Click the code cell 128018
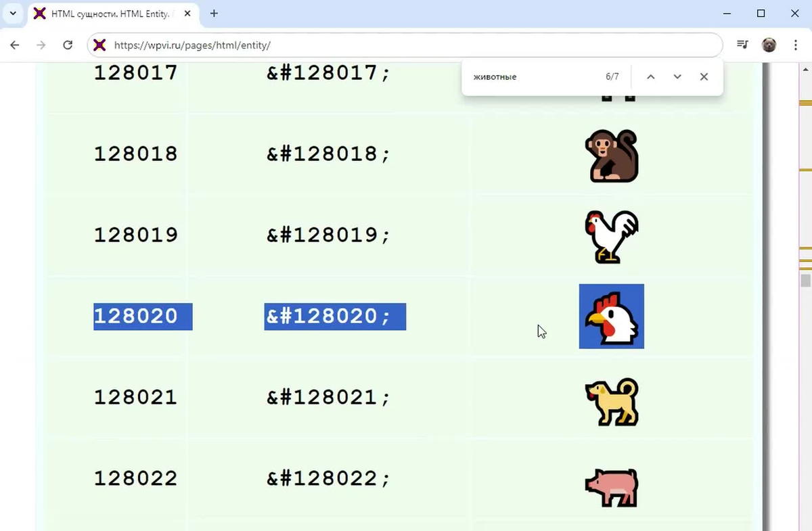 [x=135, y=154]
